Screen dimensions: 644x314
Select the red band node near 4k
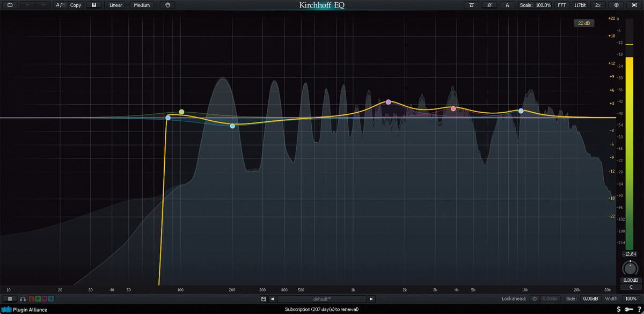[x=453, y=108]
